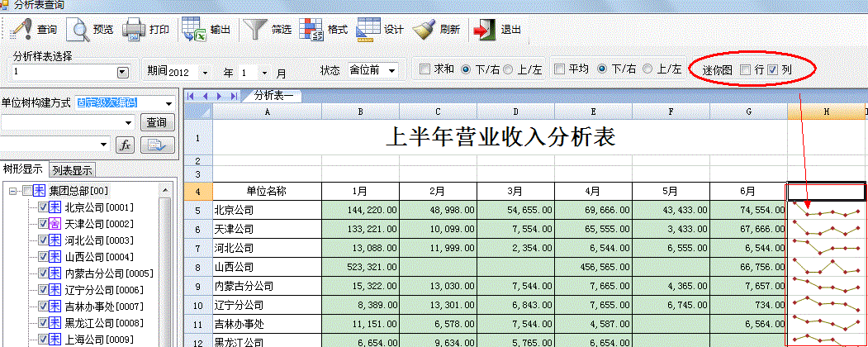Screen dimensions: 868x347
Task: Select 平均 下/右 radio button
Action: (x=602, y=69)
